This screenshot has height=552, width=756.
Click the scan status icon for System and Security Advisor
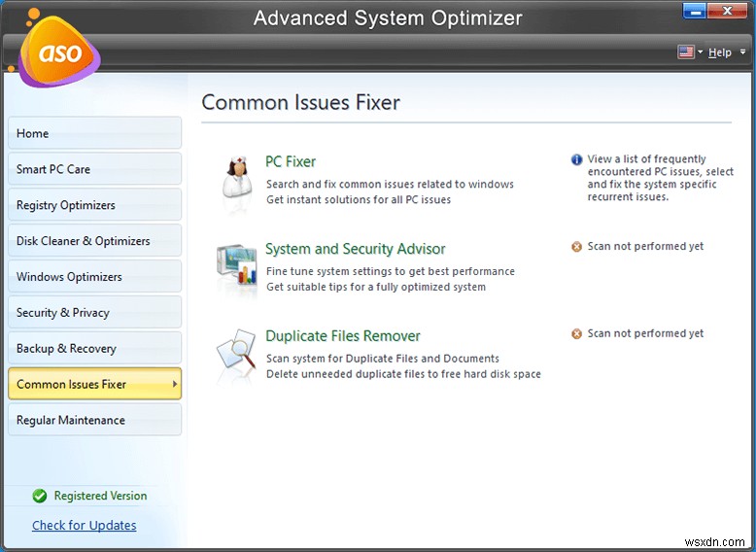coord(577,247)
